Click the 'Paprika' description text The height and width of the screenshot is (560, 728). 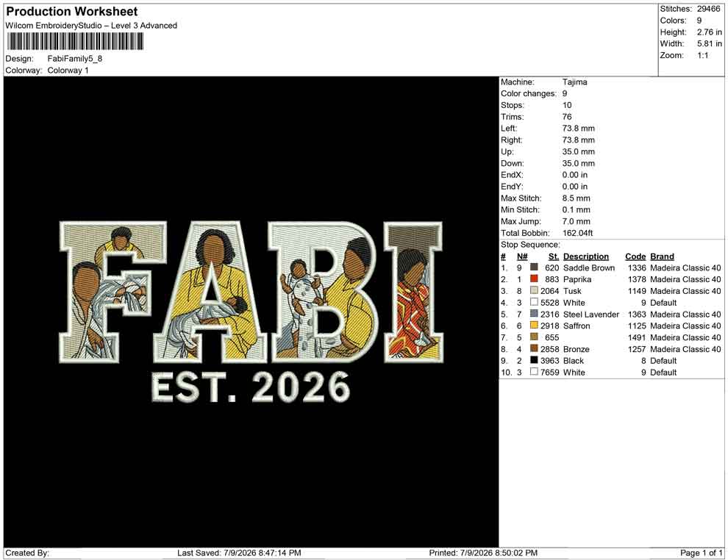pyautogui.click(x=577, y=279)
